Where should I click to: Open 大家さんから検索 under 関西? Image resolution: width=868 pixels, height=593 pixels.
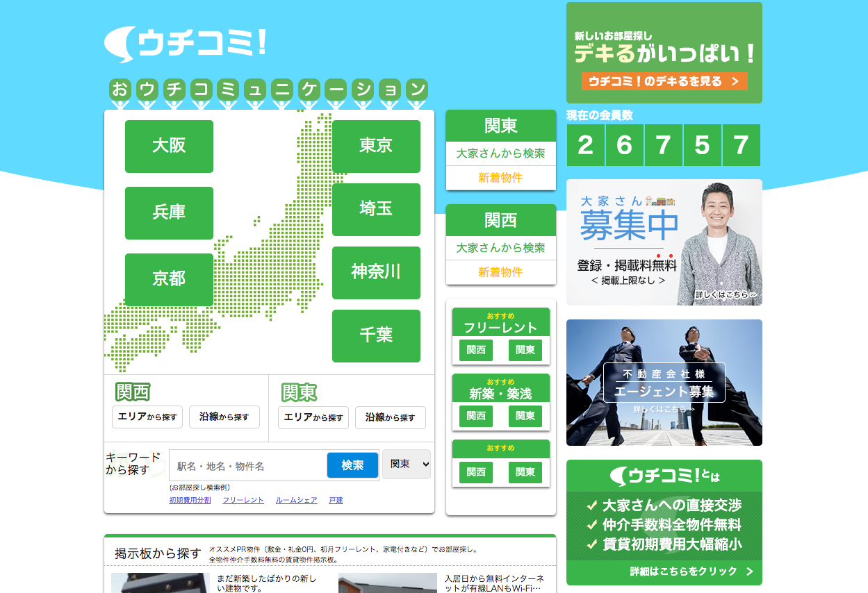click(x=500, y=248)
